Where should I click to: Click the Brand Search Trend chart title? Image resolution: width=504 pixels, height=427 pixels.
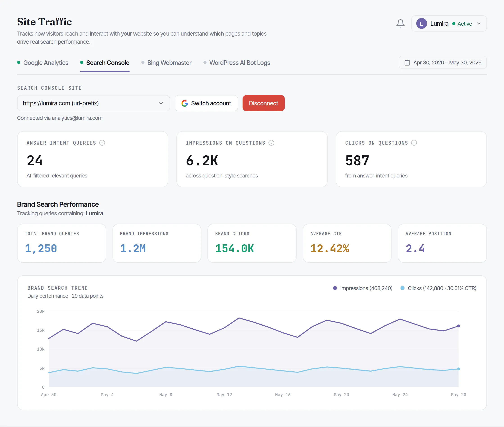58,288
